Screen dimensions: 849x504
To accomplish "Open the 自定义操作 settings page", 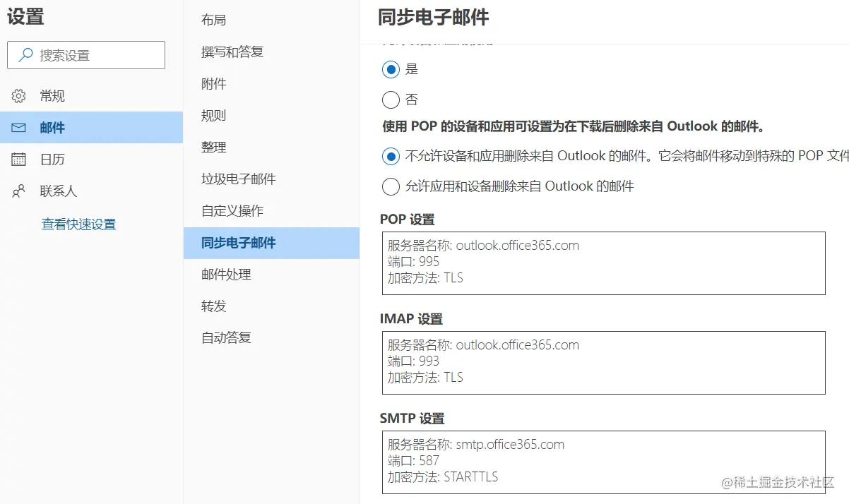I will point(271,210).
